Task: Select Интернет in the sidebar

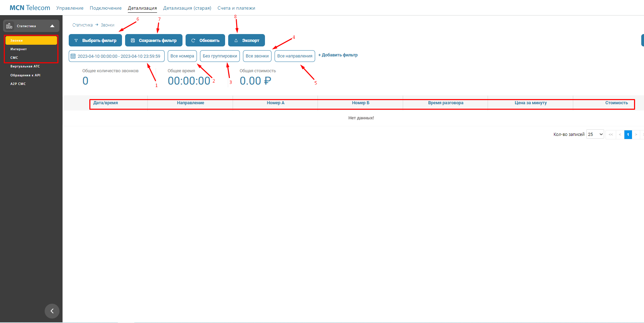Action: click(x=19, y=49)
